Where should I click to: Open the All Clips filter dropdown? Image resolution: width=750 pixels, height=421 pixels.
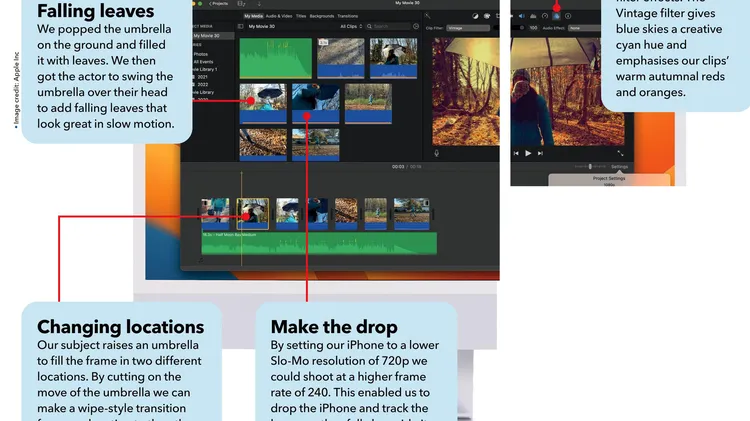click(x=351, y=26)
